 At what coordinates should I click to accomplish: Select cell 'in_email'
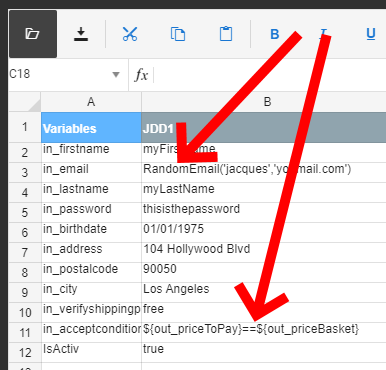tap(91, 173)
